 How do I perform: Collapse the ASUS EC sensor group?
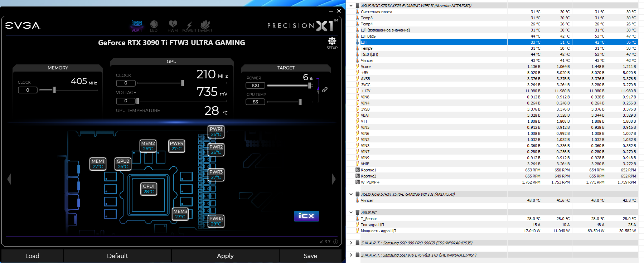tap(351, 213)
